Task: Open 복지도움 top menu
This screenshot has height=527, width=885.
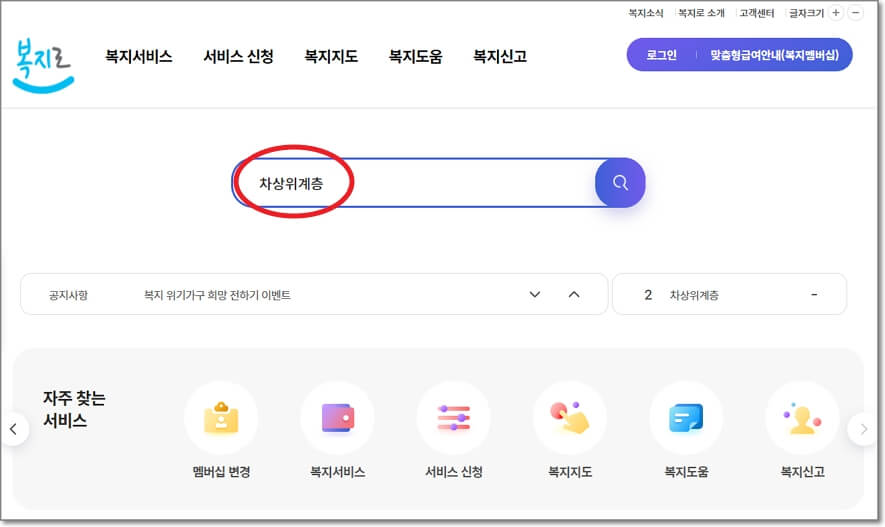Action: tap(415, 56)
